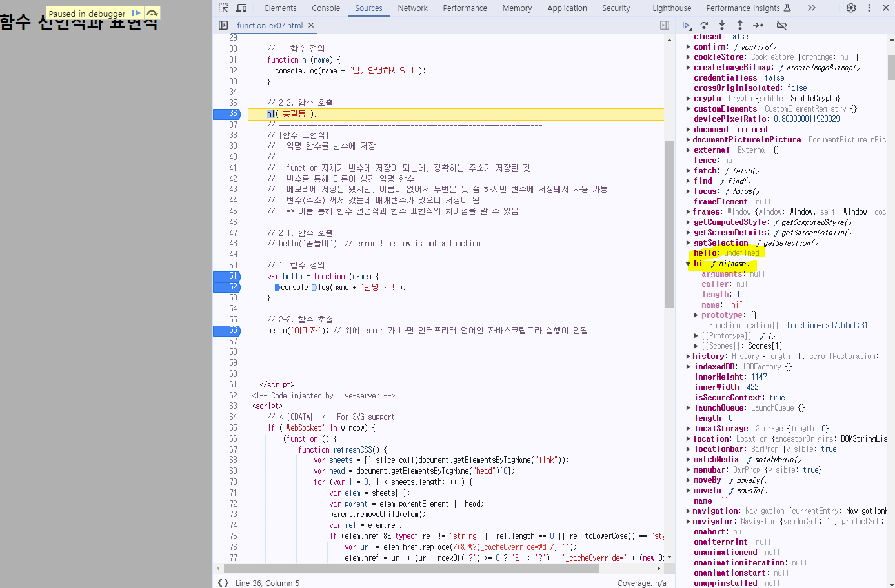The height and width of the screenshot is (588, 895).
Task: Remove the breakpoint on line 56
Action: point(226,330)
